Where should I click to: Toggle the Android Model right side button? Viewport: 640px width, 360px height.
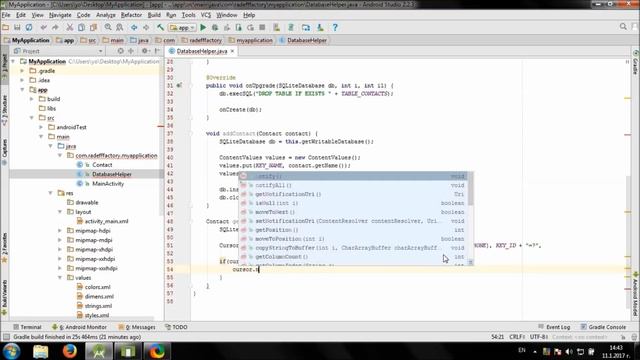tap(636, 294)
